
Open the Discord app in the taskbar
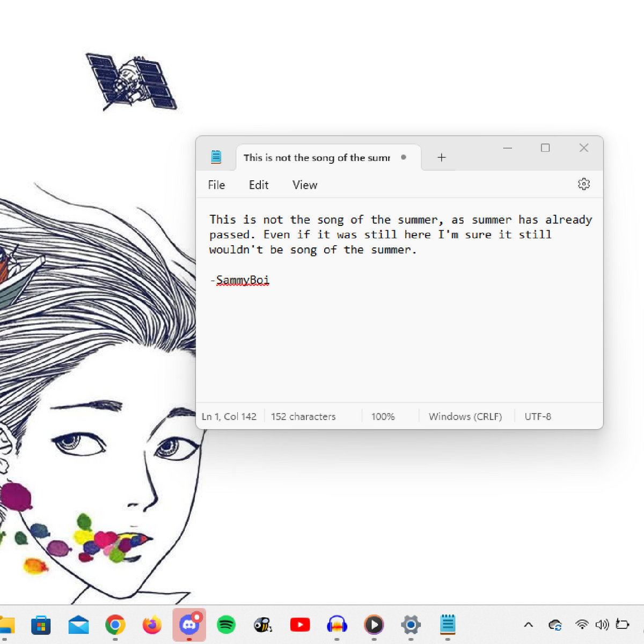pos(189,625)
